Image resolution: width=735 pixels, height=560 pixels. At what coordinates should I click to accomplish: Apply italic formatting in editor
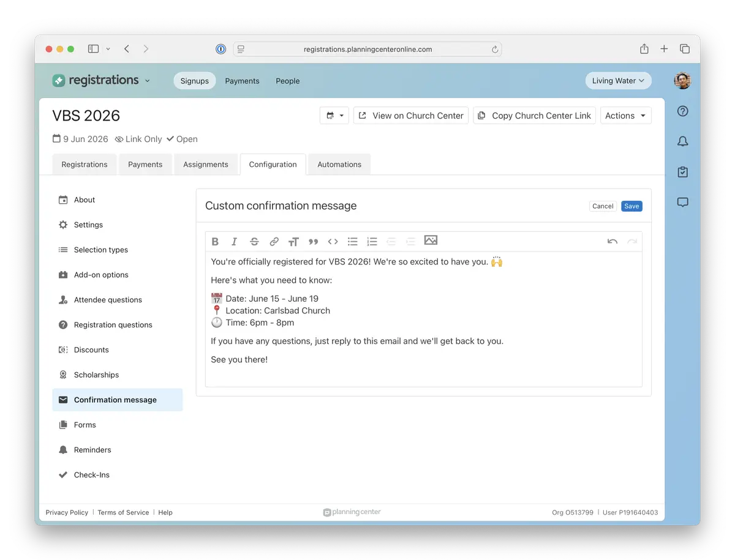234,242
